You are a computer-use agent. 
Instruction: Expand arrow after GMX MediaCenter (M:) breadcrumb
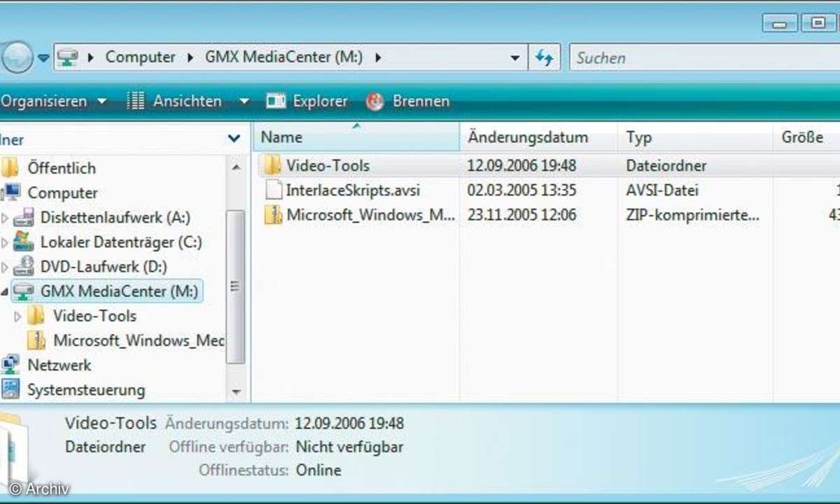[379, 57]
